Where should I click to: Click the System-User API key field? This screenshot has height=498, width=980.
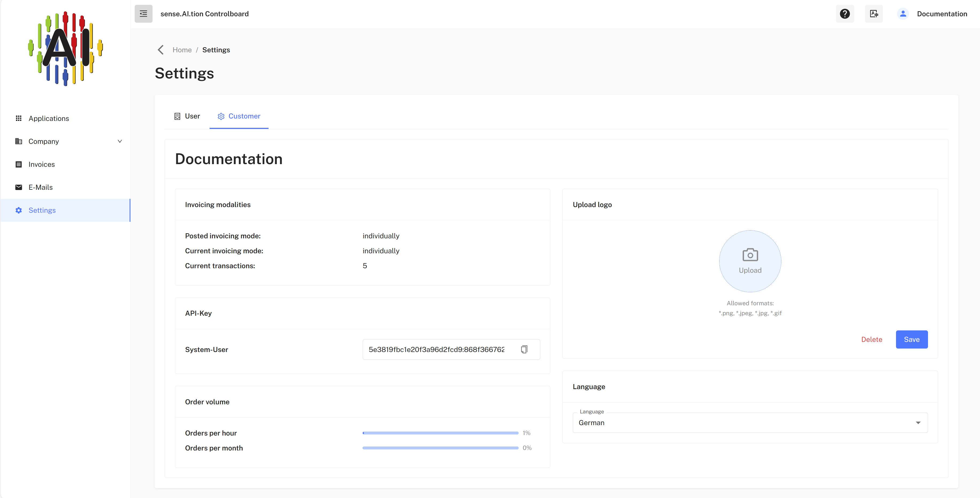(x=451, y=350)
